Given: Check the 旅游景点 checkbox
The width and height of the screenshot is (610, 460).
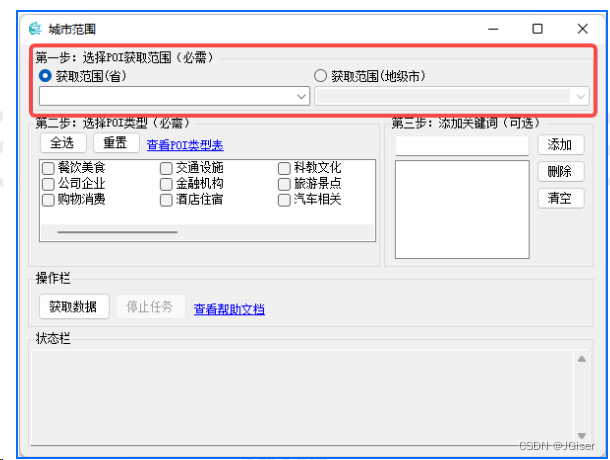Looking at the screenshot, I should coord(284,184).
